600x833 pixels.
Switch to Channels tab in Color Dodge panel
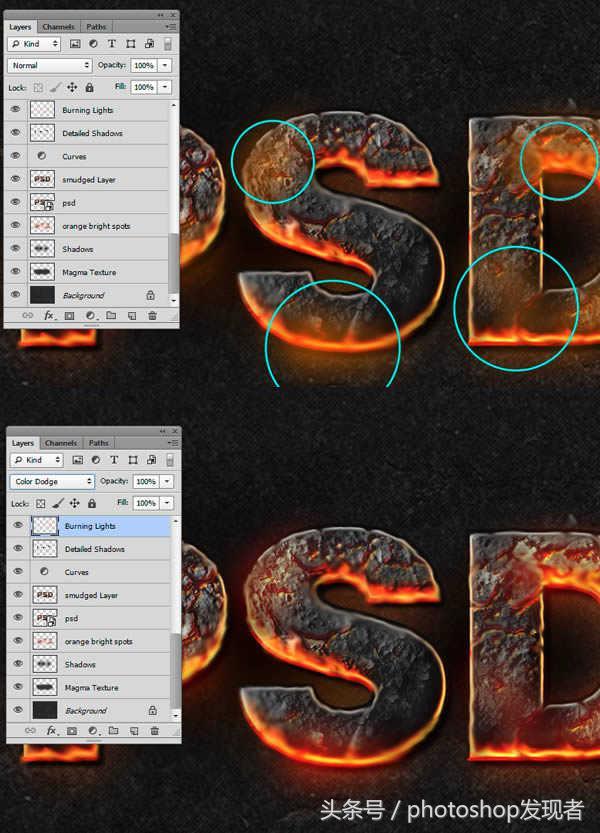(x=61, y=443)
